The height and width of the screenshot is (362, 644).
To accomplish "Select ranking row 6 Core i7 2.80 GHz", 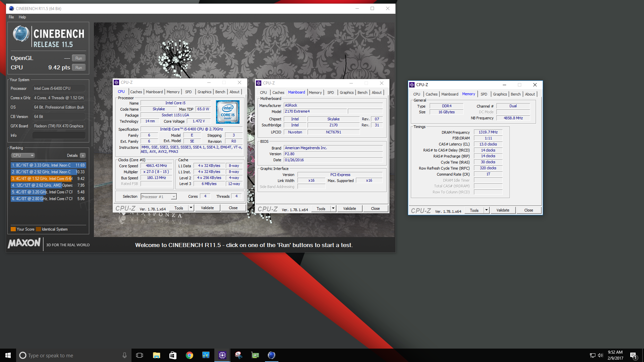I will [48, 199].
